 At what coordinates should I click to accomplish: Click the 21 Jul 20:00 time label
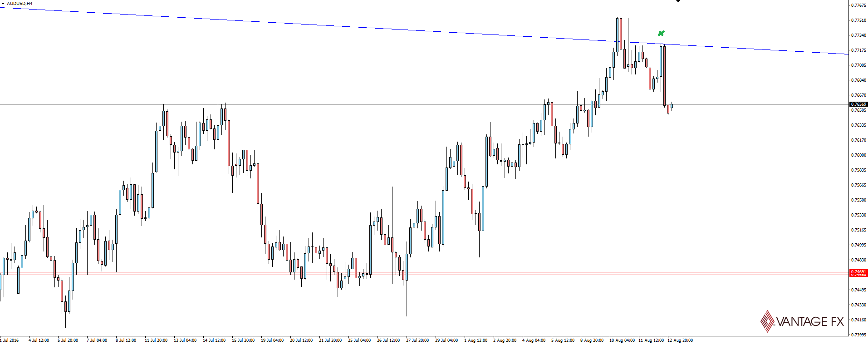(x=330, y=340)
